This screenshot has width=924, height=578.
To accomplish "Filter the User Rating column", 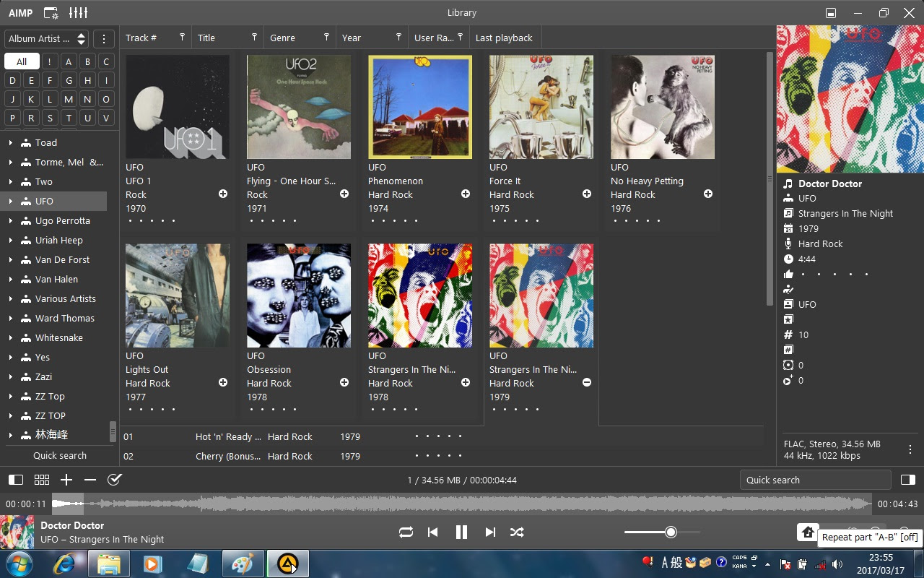I will click(x=460, y=38).
